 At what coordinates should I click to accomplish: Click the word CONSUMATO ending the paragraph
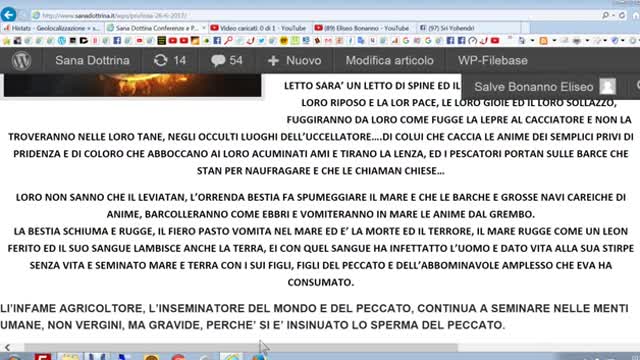(320, 282)
